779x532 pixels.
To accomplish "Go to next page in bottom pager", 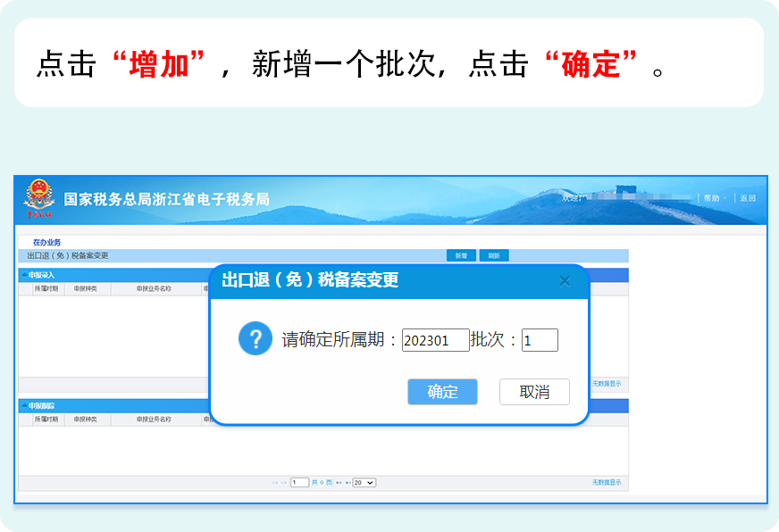I will (x=339, y=482).
